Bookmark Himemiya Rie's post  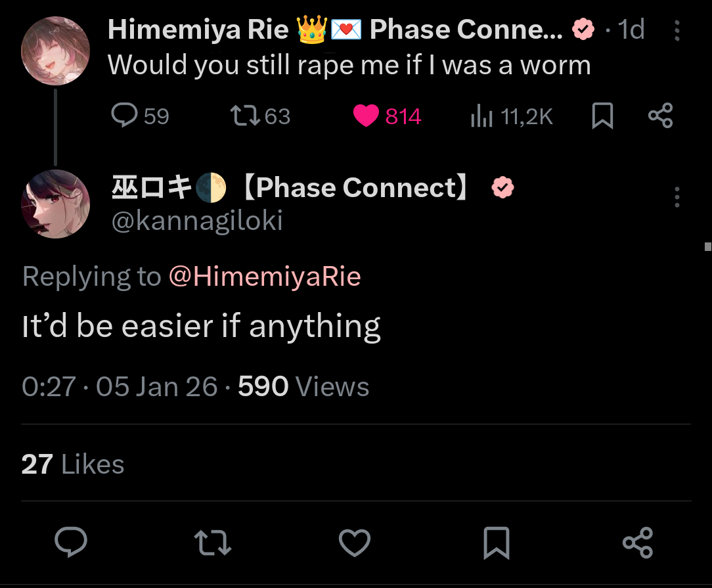pyautogui.click(x=602, y=116)
